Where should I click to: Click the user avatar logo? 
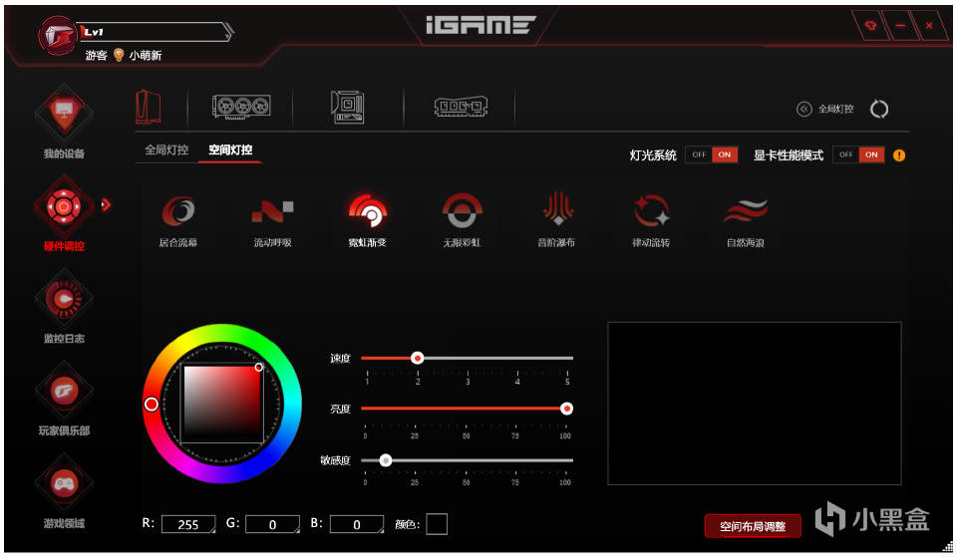[58, 36]
